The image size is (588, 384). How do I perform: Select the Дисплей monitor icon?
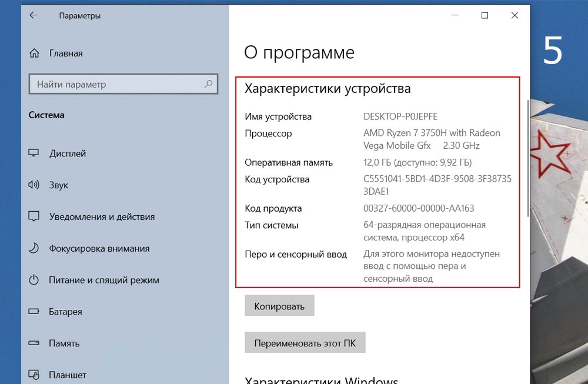(34, 153)
